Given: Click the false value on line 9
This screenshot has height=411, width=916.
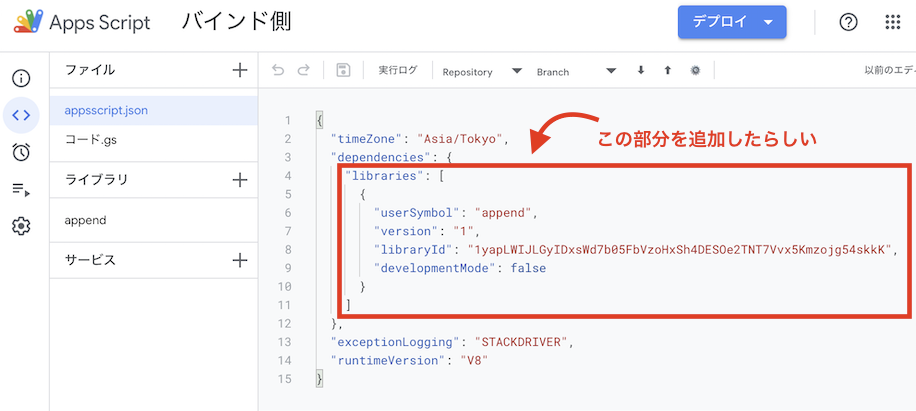Looking at the screenshot, I should 528,268.
